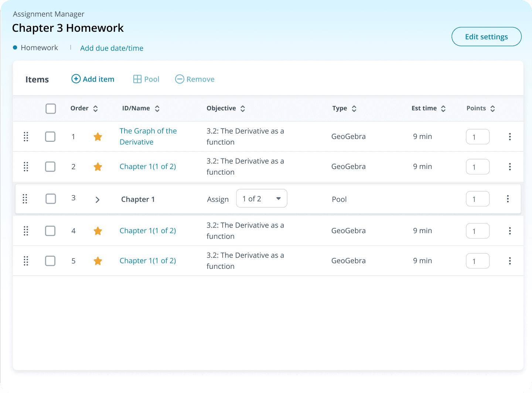Click Add item in the Items toolbar
532x393 pixels.
(x=93, y=79)
